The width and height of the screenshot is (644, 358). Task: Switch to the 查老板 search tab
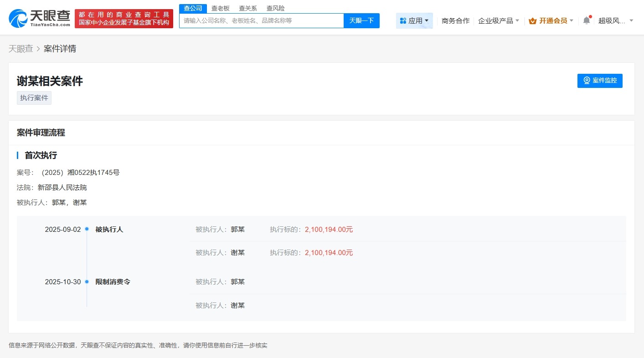[221, 8]
